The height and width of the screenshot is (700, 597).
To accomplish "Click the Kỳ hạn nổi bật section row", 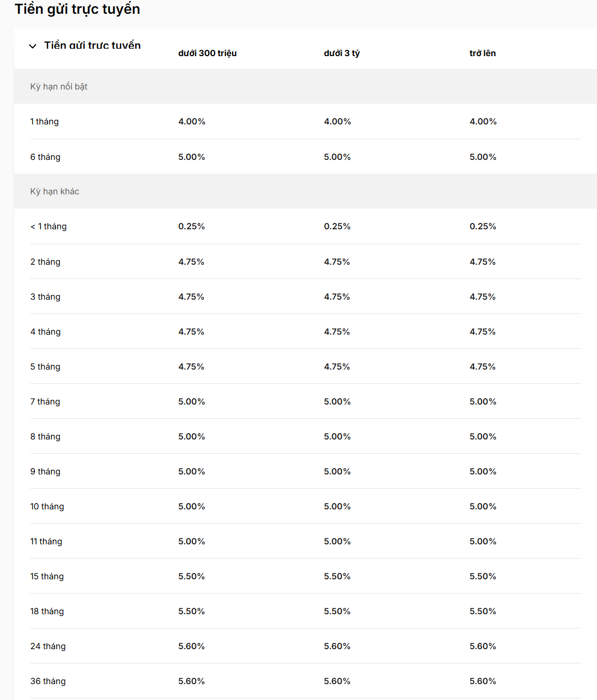I will pos(59,86).
